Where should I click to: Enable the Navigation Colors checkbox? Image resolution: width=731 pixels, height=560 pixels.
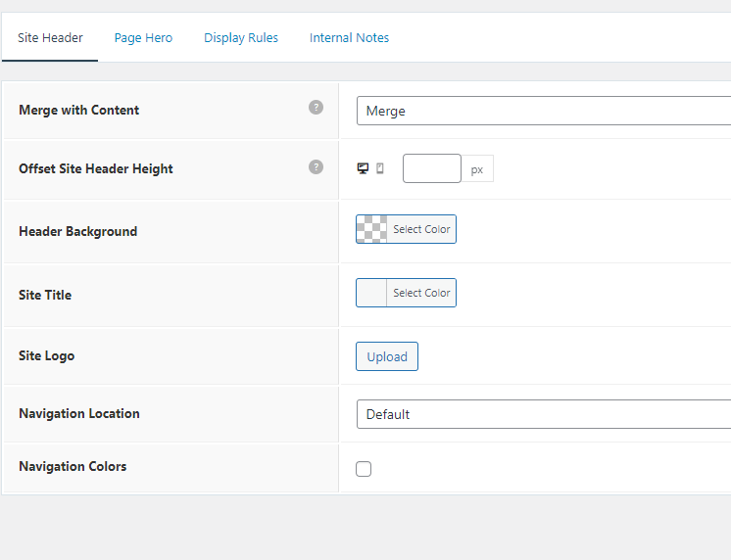pos(364,469)
